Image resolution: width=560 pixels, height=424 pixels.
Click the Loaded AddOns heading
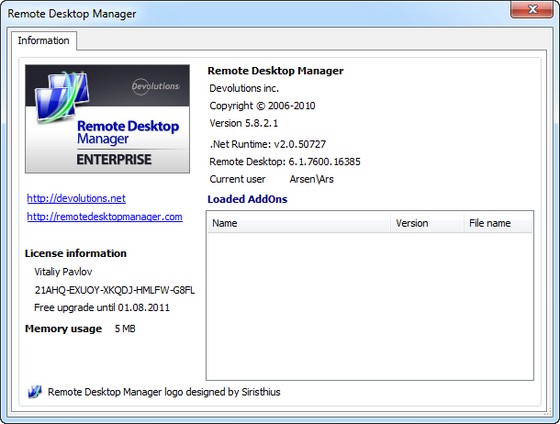coord(247,199)
